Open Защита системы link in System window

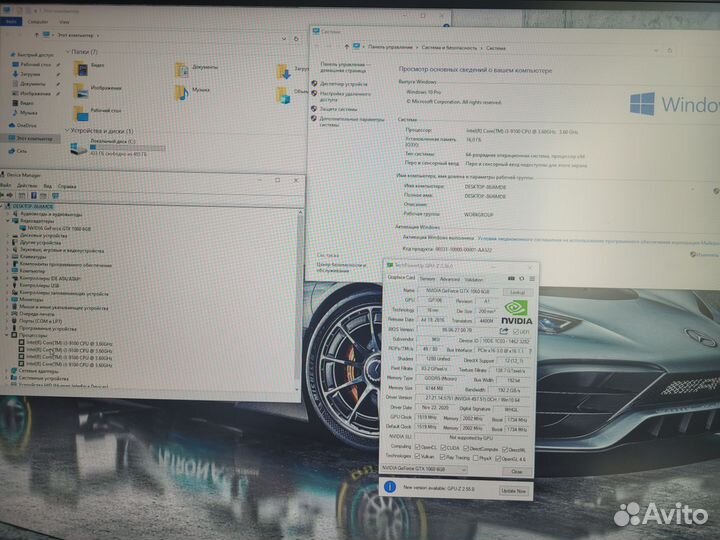tap(338, 109)
